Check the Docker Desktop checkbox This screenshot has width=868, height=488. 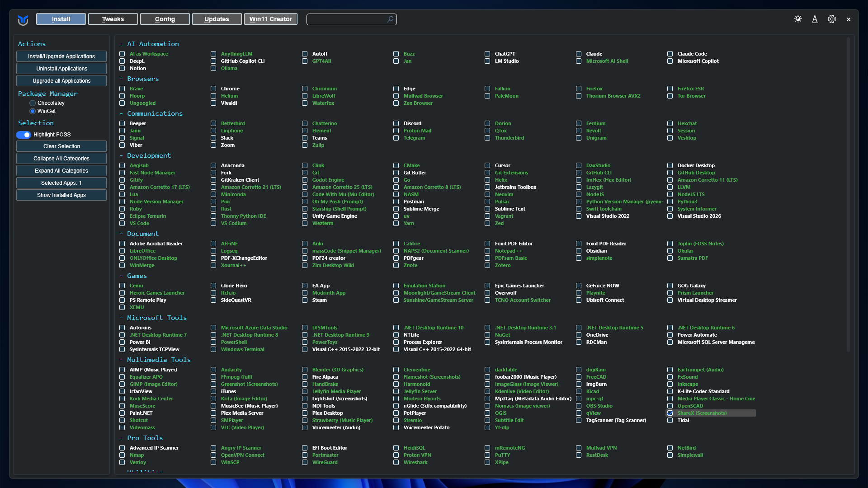(670, 165)
